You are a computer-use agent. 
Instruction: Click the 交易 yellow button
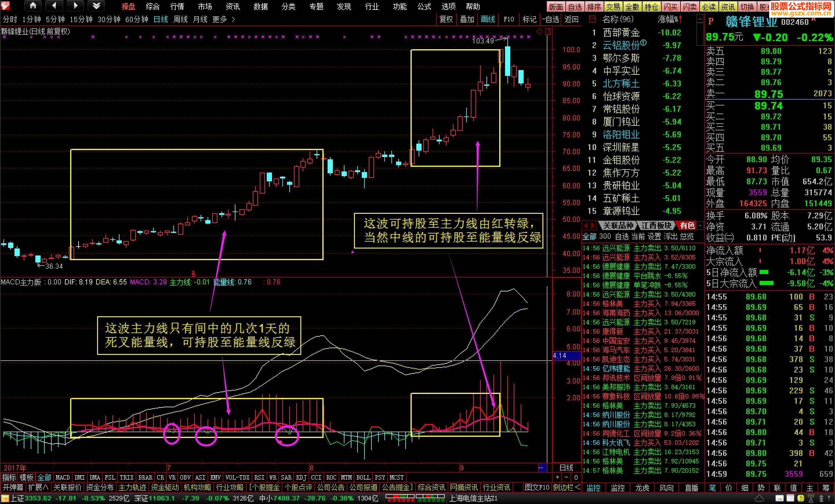[x=613, y=7]
